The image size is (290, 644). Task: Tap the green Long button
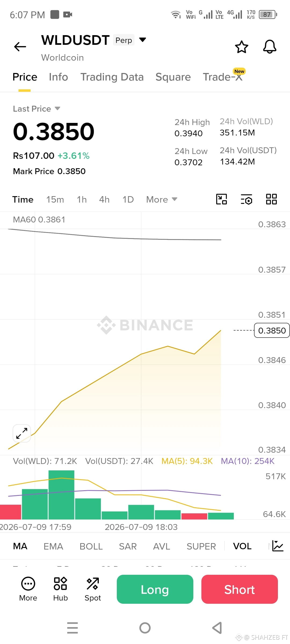tap(155, 589)
